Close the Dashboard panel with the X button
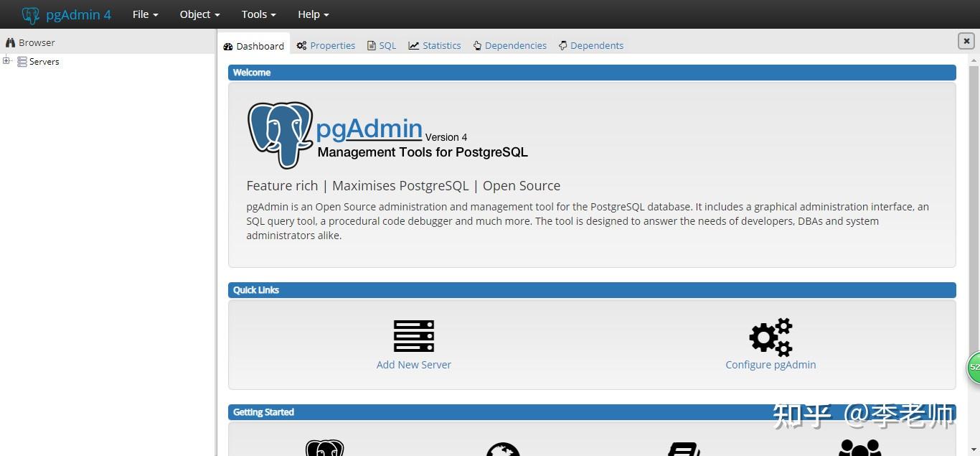This screenshot has height=456, width=980. [966, 41]
